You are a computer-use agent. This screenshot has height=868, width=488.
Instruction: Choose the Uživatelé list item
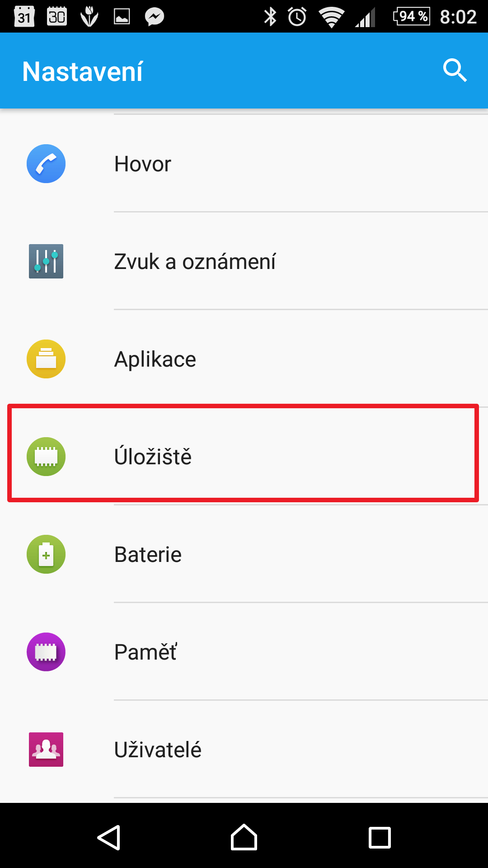coord(244,750)
